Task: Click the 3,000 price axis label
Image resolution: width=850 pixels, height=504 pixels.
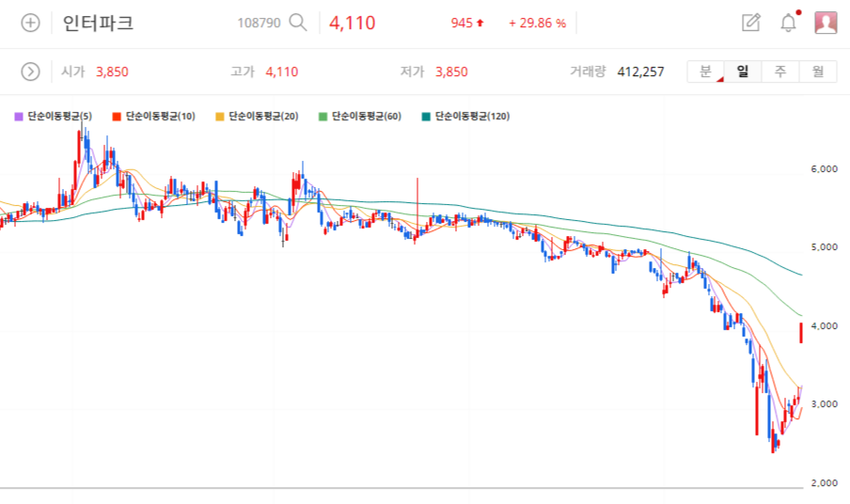Action: 824,404
